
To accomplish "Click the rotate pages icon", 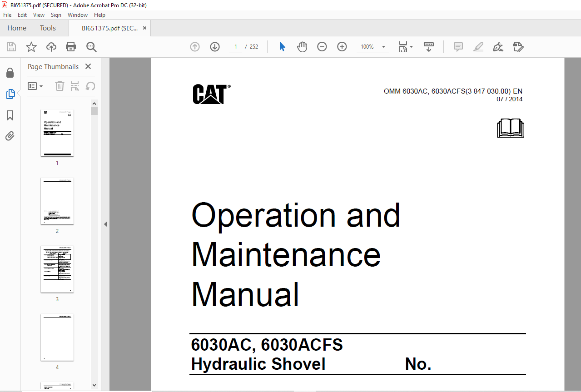I will (x=90, y=86).
